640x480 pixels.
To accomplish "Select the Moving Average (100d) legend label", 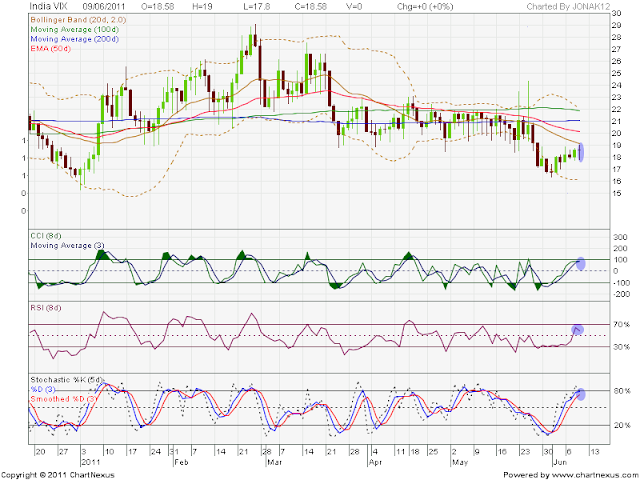I will 74,29.
